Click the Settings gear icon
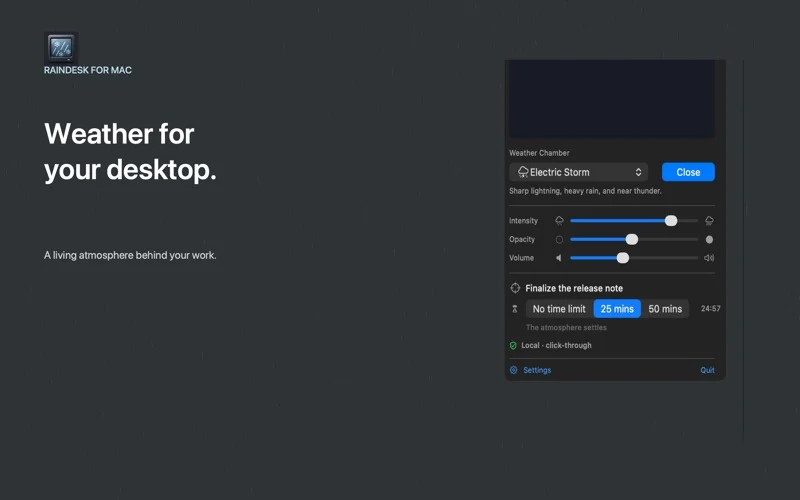This screenshot has width=800, height=500. [514, 370]
